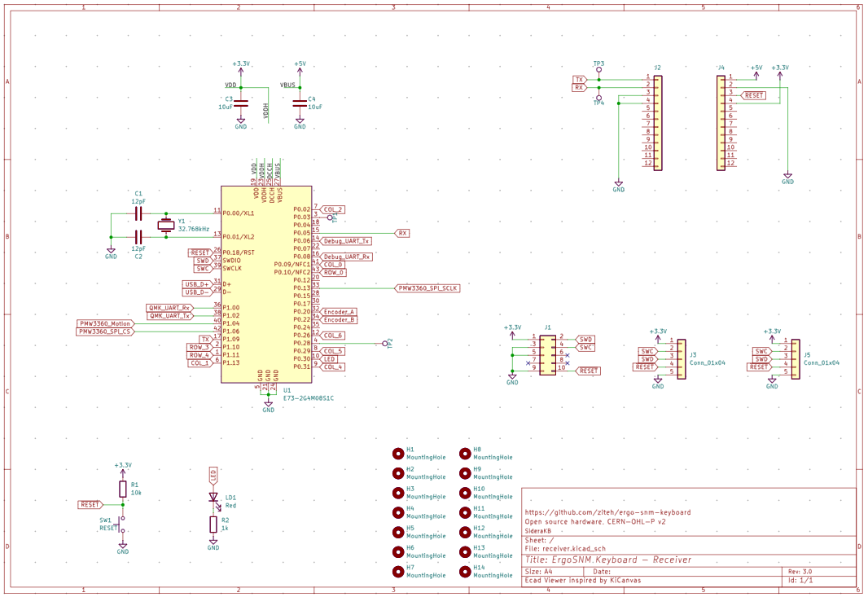Viewport: 868px width, 597px height.
Task: Select capacitor C2 symbol
Action: coord(138,237)
